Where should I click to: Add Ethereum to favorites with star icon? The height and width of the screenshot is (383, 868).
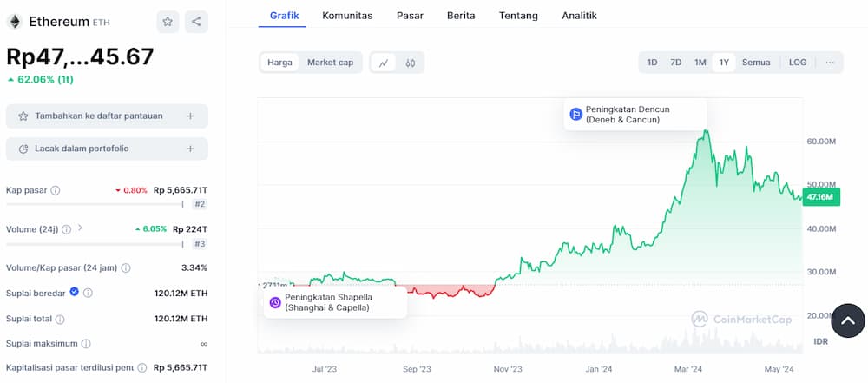(168, 22)
